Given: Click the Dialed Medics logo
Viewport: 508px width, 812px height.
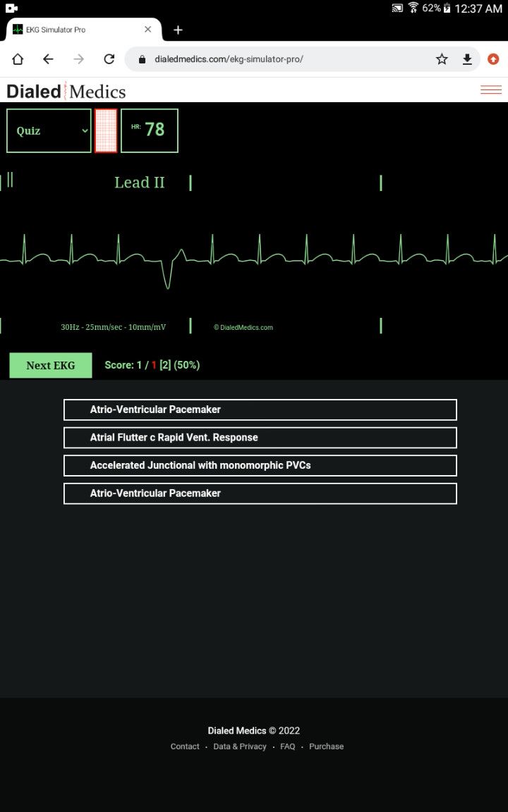Looking at the screenshot, I should pos(66,92).
